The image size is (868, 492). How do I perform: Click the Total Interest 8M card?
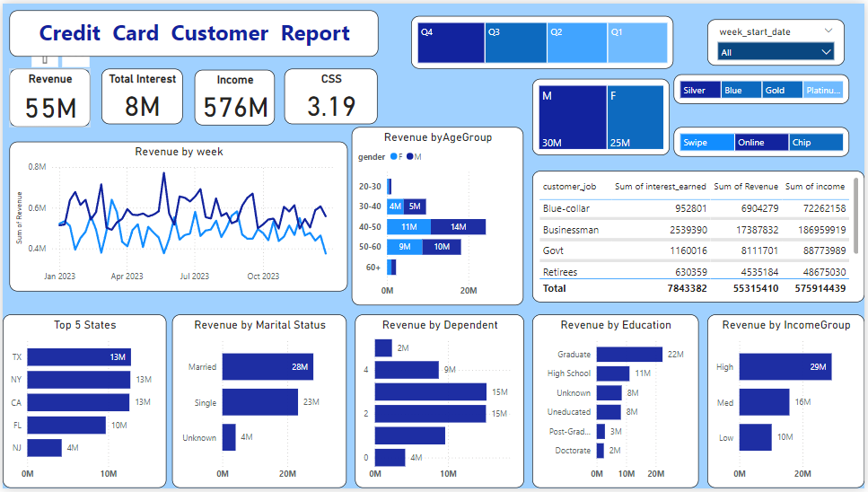[x=142, y=97]
